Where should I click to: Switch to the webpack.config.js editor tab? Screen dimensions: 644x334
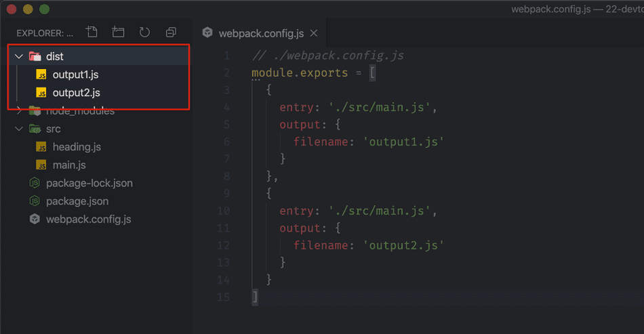[x=261, y=33]
